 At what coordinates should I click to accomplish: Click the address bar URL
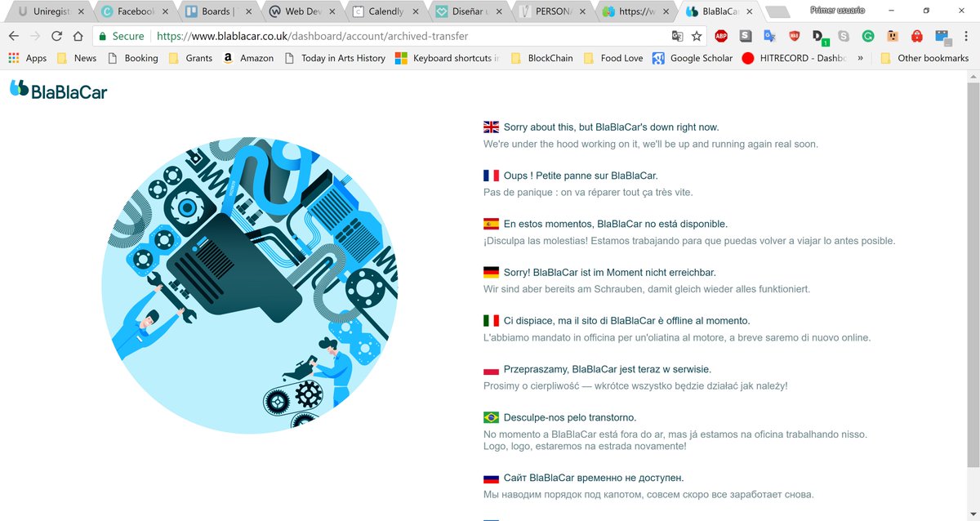click(313, 36)
